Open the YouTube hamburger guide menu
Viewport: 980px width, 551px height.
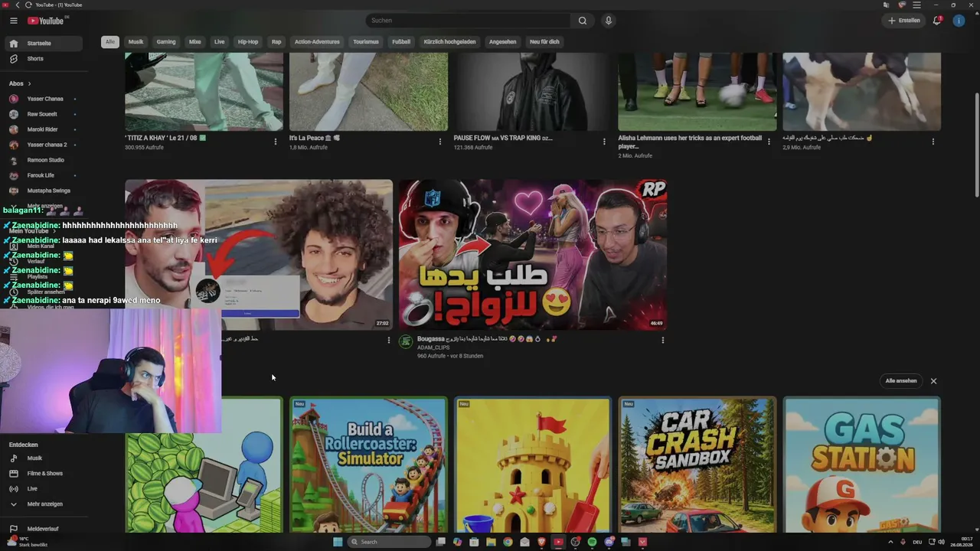click(13, 21)
